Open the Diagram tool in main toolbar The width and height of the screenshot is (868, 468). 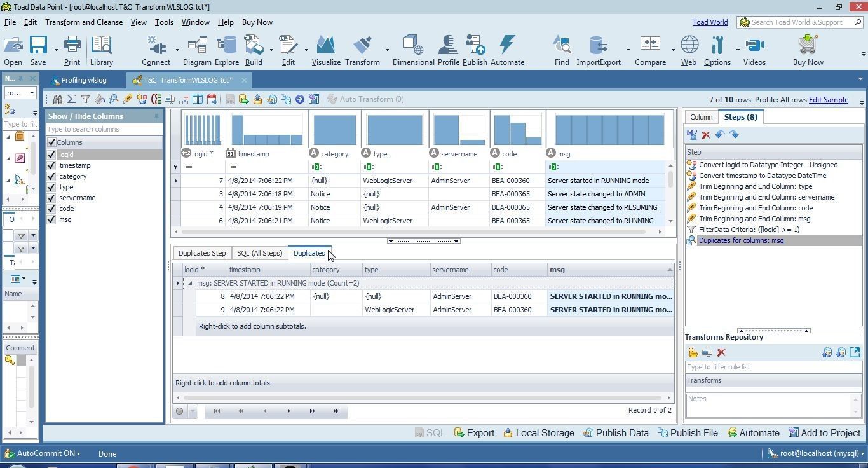[197, 50]
